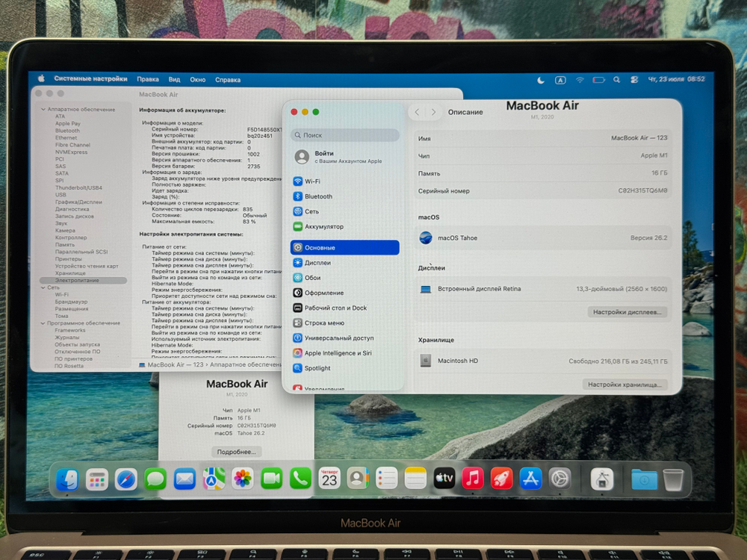
Task: Open System Information chip icon in Dock
Action: (602, 479)
